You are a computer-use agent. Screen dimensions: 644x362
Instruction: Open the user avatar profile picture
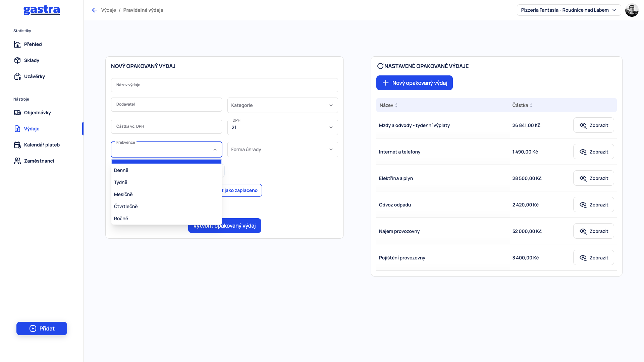(632, 10)
